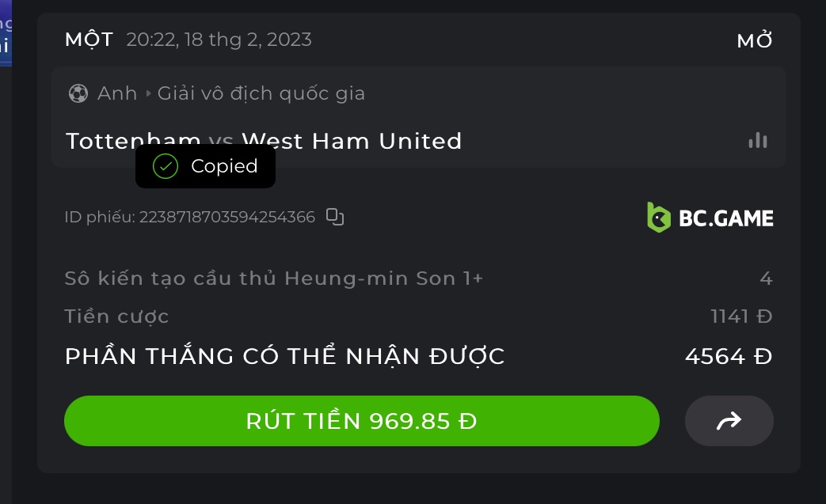Click the Heung-min Son 1+ assists market

[x=273, y=279]
